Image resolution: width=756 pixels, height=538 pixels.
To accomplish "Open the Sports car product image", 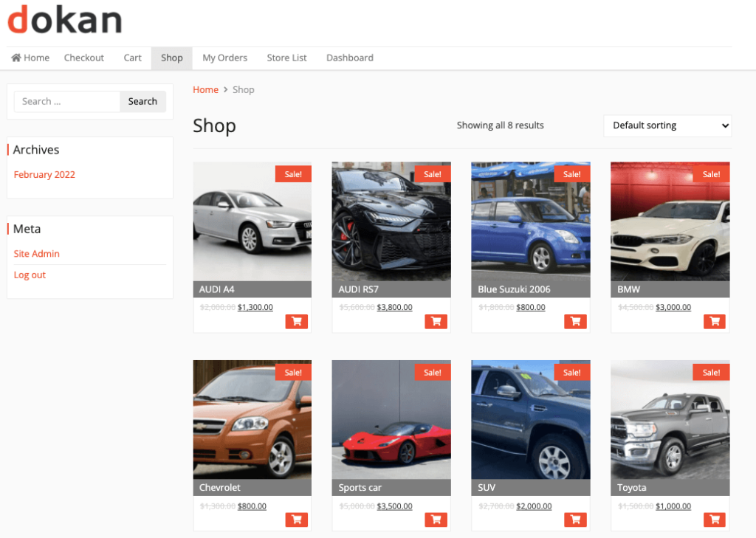I will click(391, 419).
